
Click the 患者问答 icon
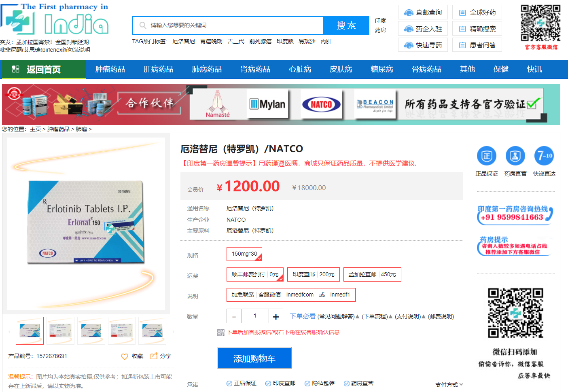click(477, 44)
